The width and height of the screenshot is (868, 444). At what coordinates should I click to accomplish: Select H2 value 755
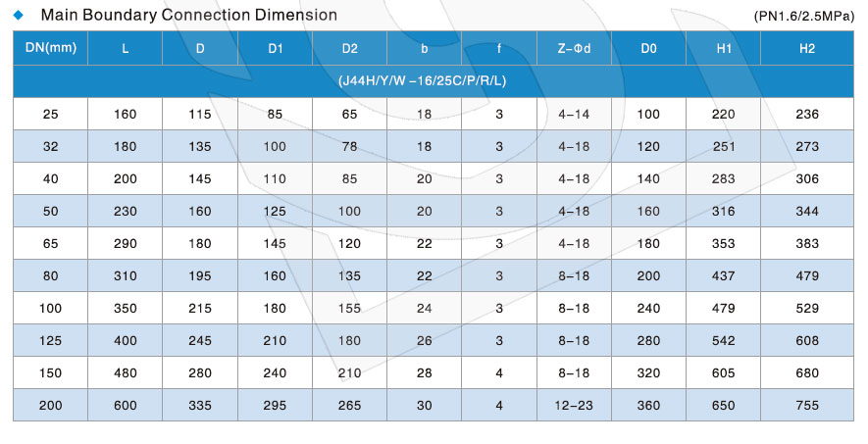click(808, 405)
